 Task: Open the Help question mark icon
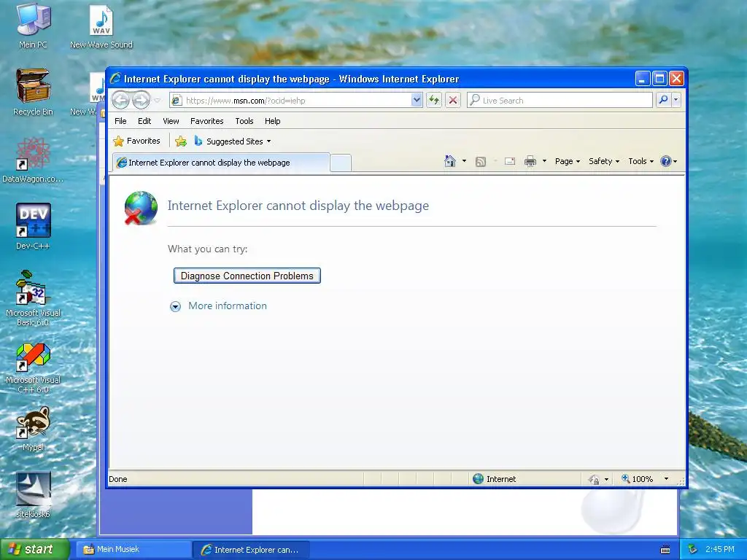[x=665, y=161]
